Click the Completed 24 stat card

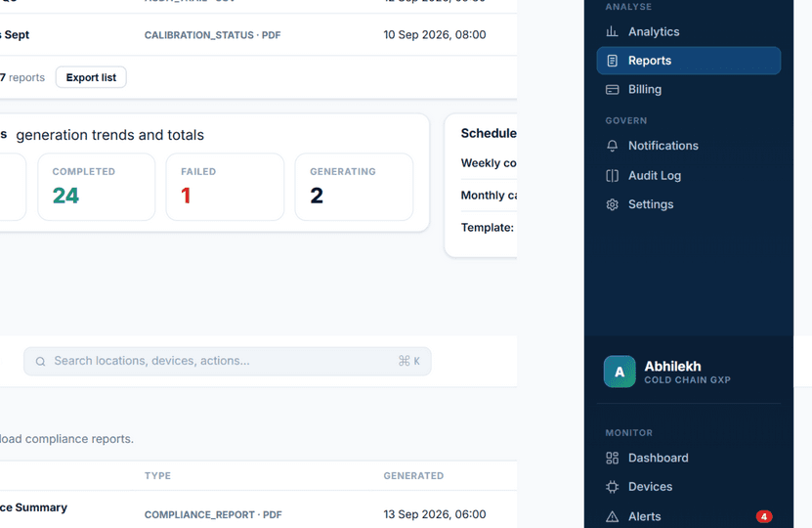point(97,187)
